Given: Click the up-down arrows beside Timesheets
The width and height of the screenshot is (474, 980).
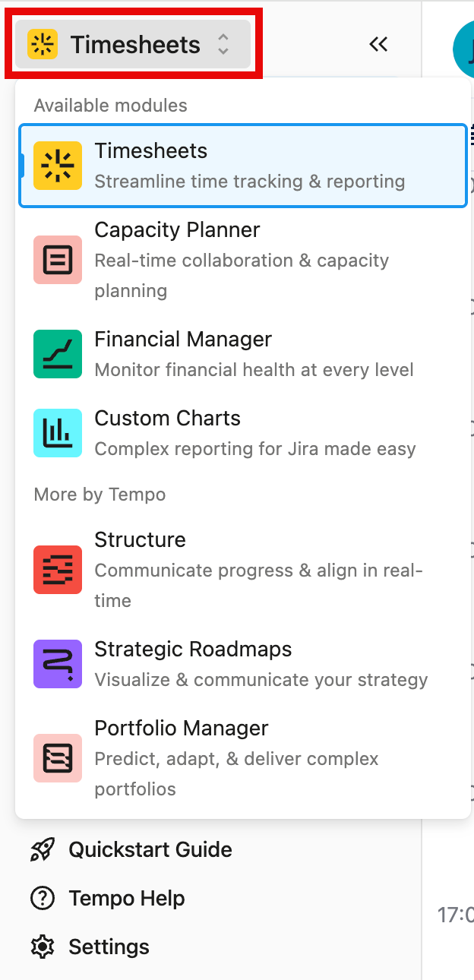Looking at the screenshot, I should pos(223,45).
